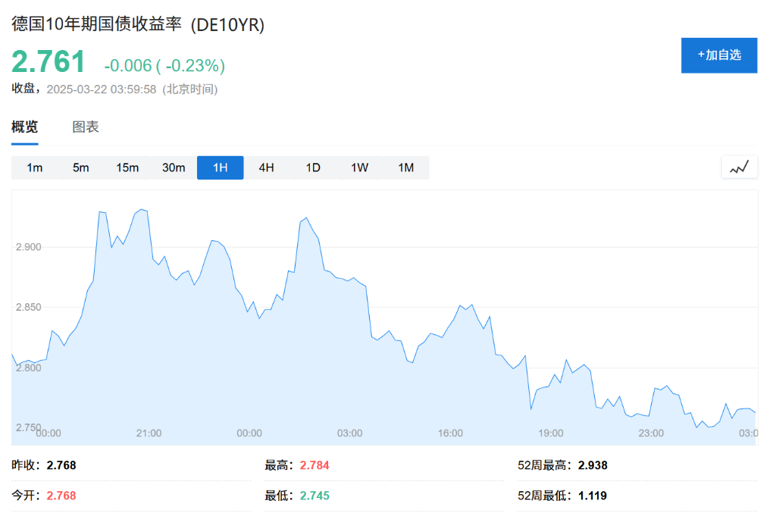Select the 4H timeframe
The image size is (776, 532).
click(265, 167)
